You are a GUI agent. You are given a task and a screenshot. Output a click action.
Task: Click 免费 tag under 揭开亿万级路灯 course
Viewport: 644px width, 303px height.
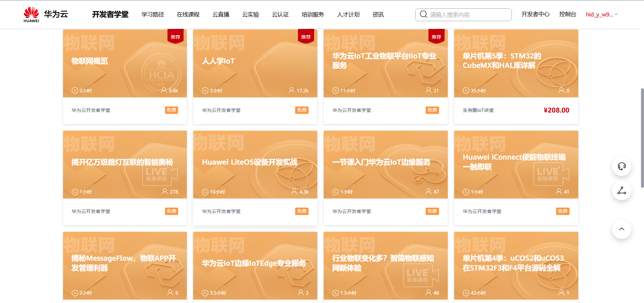coord(171,211)
